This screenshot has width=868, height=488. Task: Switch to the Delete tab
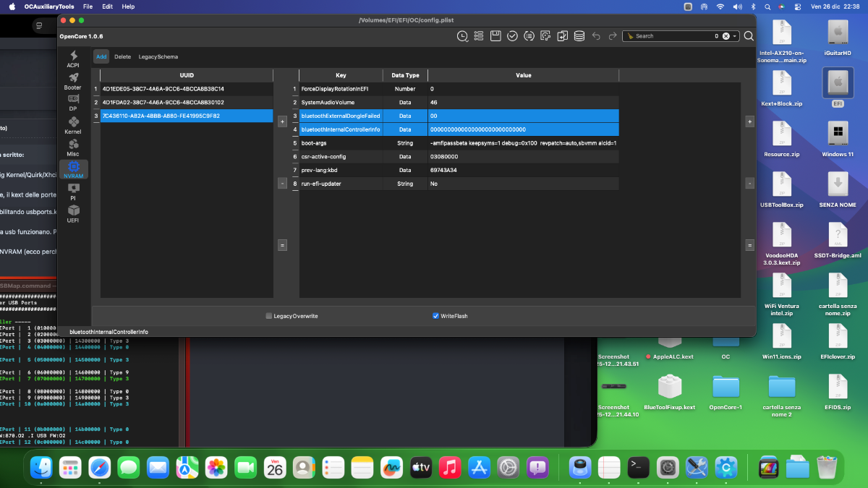click(122, 56)
